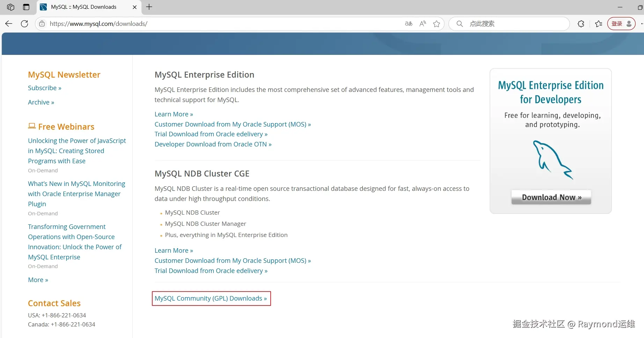This screenshot has height=338, width=644.
Task: Click the MySQL Newsletter heading
Action: click(x=64, y=75)
